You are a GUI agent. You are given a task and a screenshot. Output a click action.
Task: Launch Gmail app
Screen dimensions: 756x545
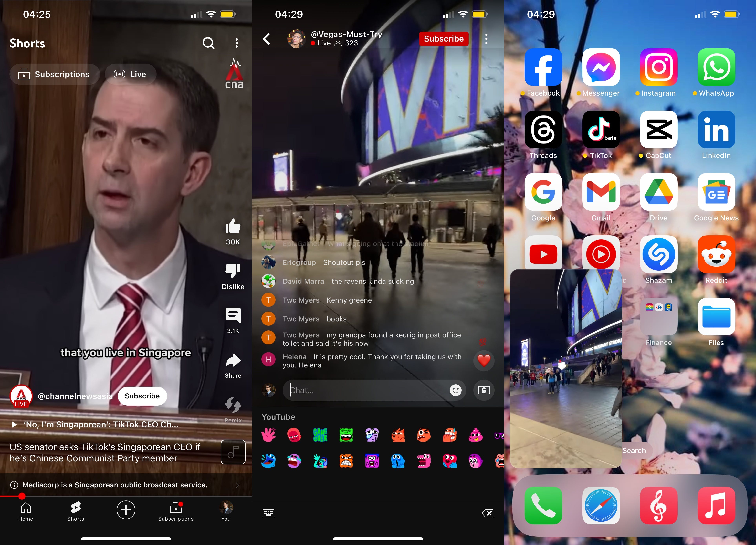(x=601, y=192)
